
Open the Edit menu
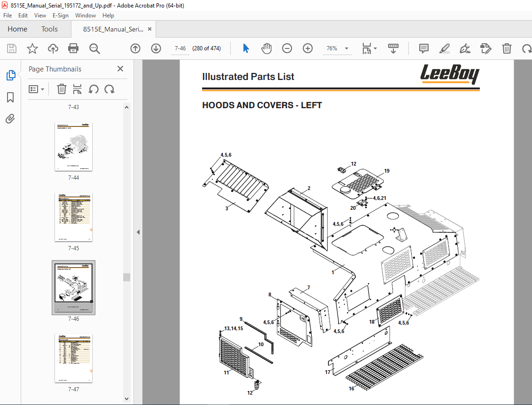coord(23,16)
